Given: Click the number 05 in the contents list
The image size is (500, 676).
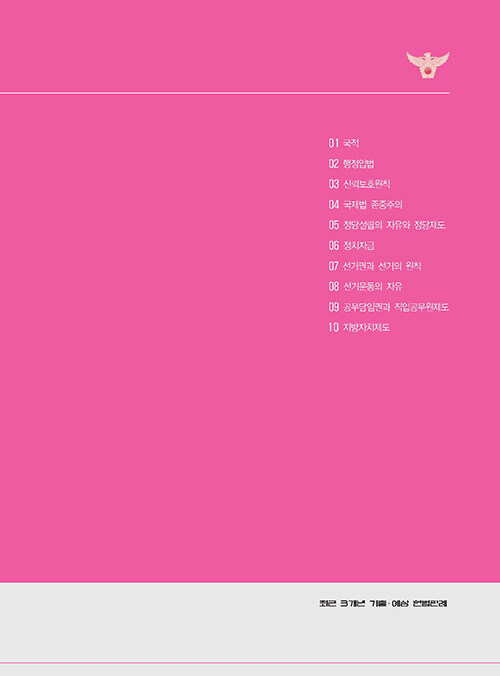Looking at the screenshot, I should (x=334, y=225).
